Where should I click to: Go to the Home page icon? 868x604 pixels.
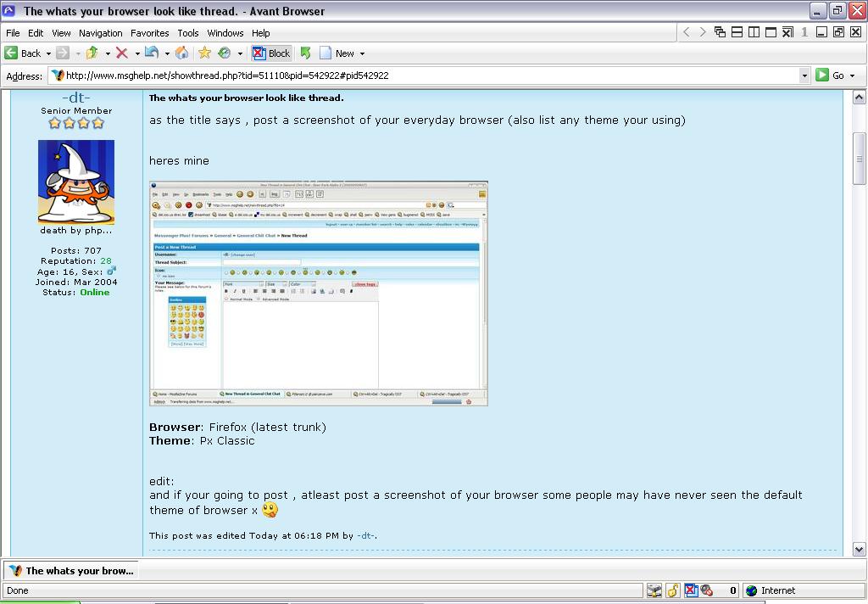click(x=181, y=53)
